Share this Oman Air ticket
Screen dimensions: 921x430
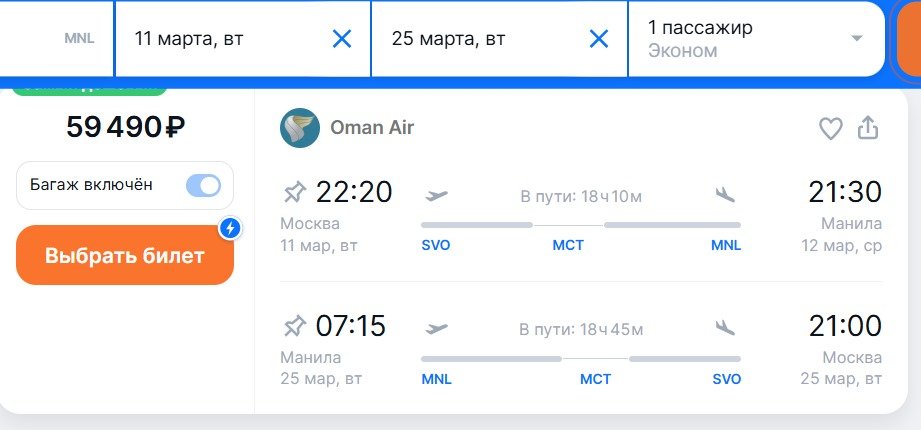(x=868, y=127)
